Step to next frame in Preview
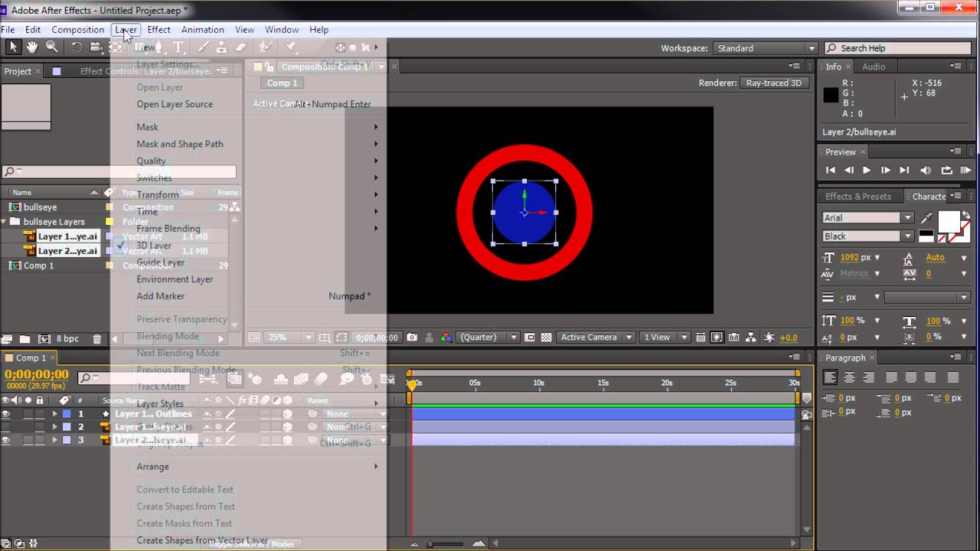980x551 pixels. (885, 170)
